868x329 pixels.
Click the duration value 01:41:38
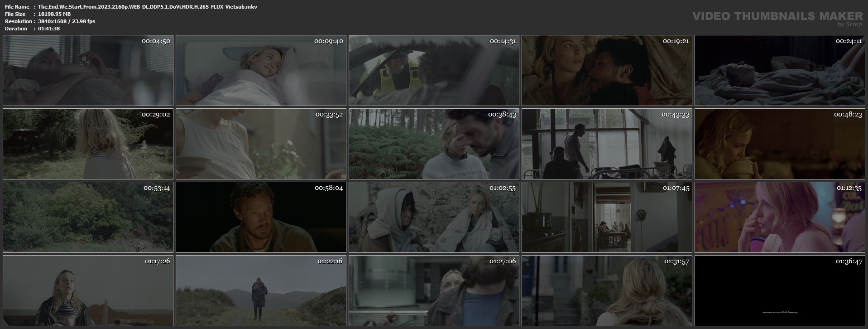(49, 29)
